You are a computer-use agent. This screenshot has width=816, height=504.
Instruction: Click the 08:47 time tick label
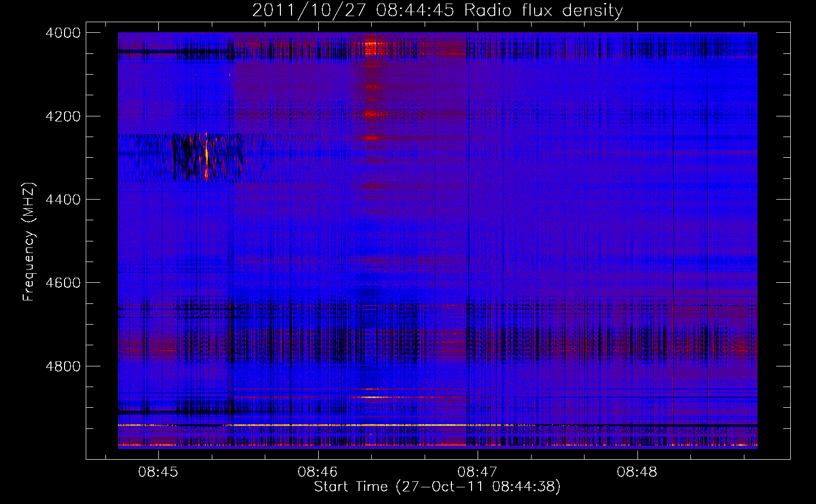(477, 472)
